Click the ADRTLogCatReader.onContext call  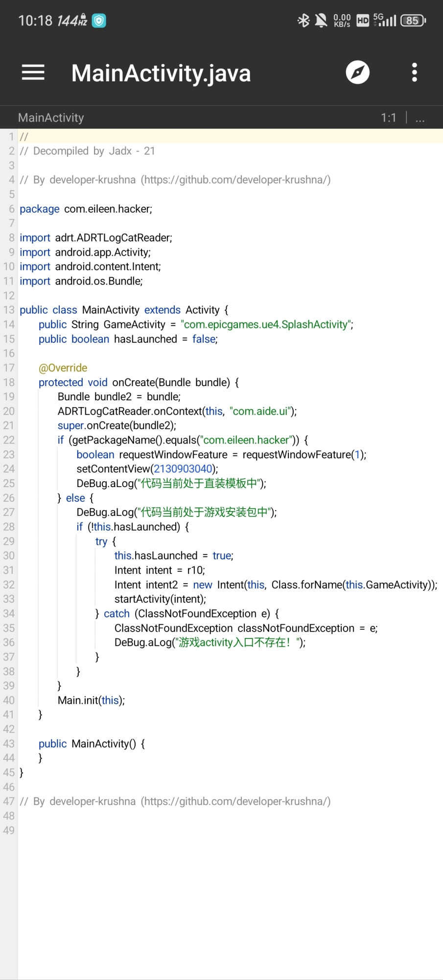coord(177,411)
